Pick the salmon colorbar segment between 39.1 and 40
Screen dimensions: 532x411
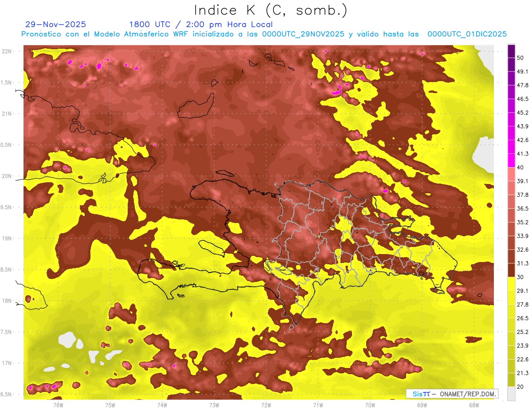coord(511,174)
